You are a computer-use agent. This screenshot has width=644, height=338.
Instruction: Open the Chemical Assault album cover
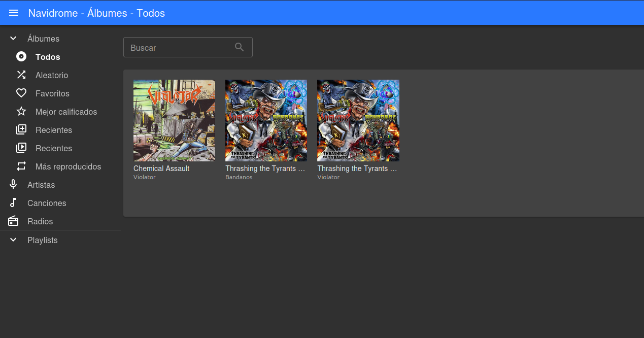coord(174,120)
